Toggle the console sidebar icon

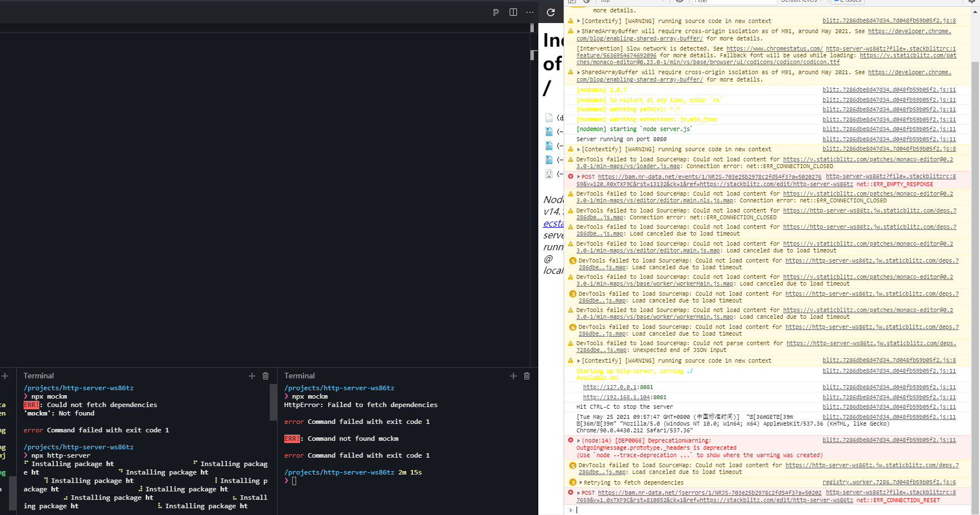(x=572, y=2)
